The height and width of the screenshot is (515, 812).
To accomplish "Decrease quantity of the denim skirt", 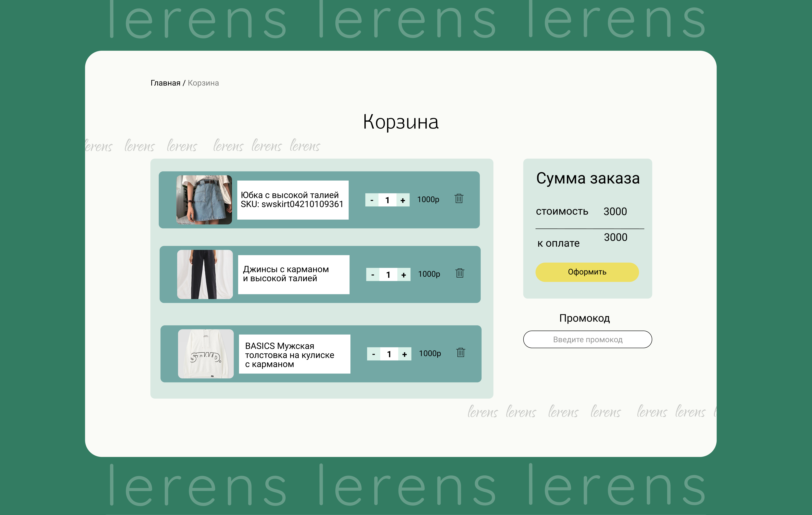I will point(372,200).
